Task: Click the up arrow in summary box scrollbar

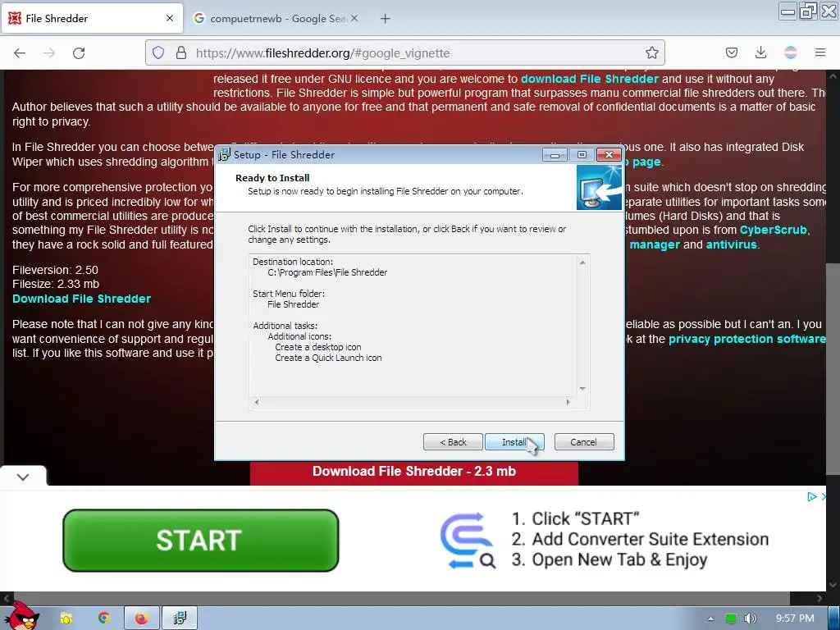Action: (x=582, y=262)
